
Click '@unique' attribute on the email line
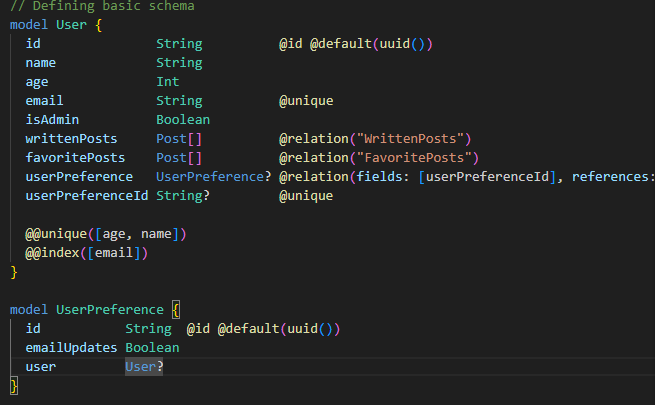point(306,101)
